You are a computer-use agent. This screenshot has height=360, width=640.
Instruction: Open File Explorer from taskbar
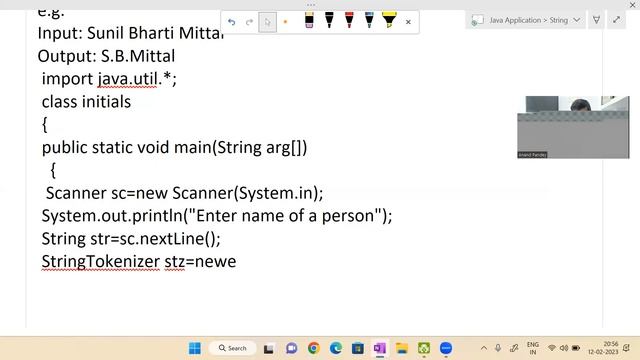(402, 349)
